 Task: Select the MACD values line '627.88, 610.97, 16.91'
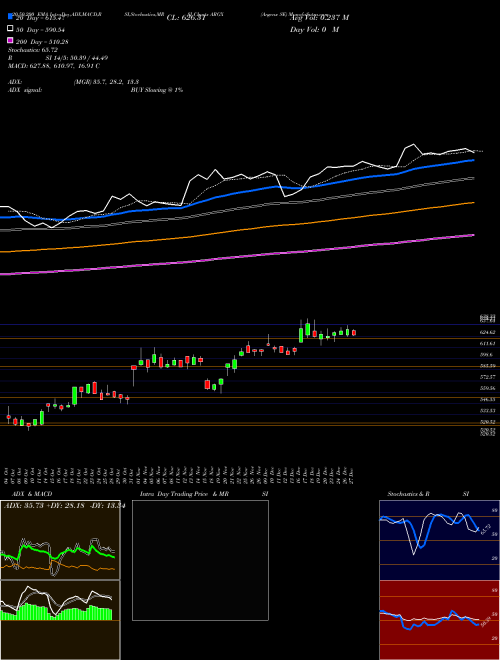pos(54,66)
